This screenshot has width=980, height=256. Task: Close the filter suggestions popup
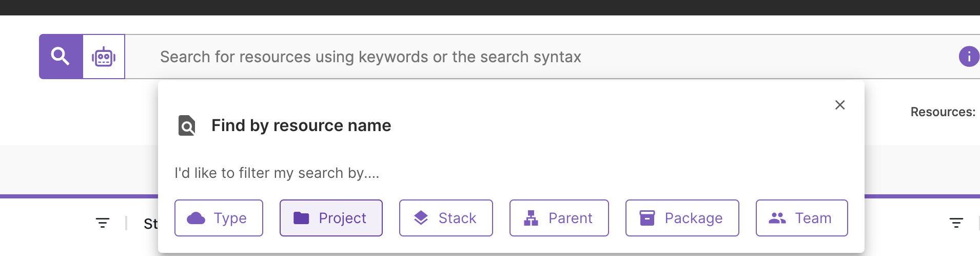(x=839, y=105)
